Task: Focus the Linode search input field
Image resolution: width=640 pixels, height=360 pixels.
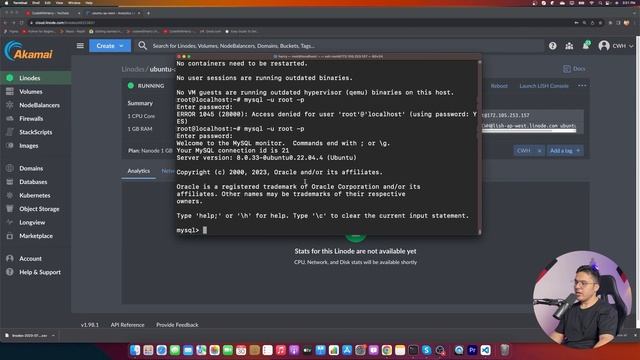Action: 343,46
